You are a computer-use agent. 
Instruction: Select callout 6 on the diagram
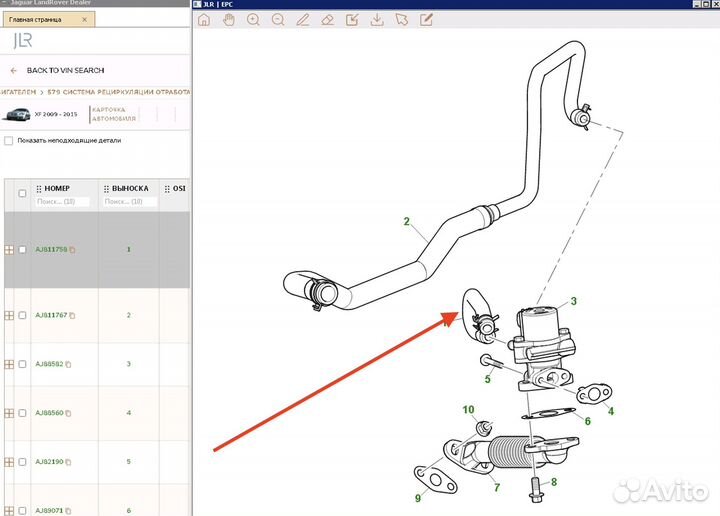tap(588, 421)
